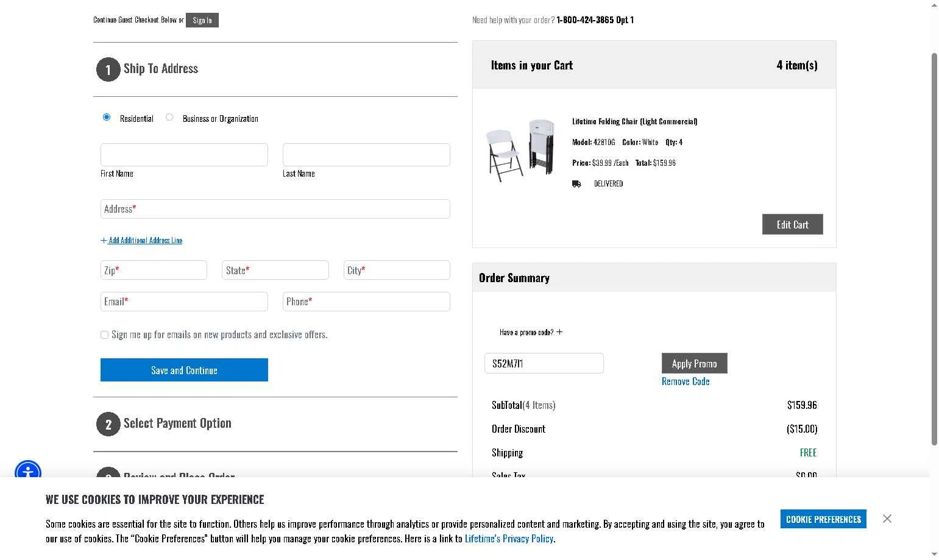The image size is (939, 560).
Task: Click the Last Name input field
Action: coord(366,155)
